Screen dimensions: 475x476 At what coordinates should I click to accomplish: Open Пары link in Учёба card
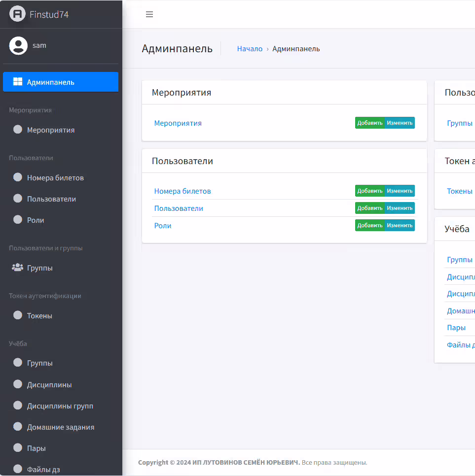click(456, 328)
